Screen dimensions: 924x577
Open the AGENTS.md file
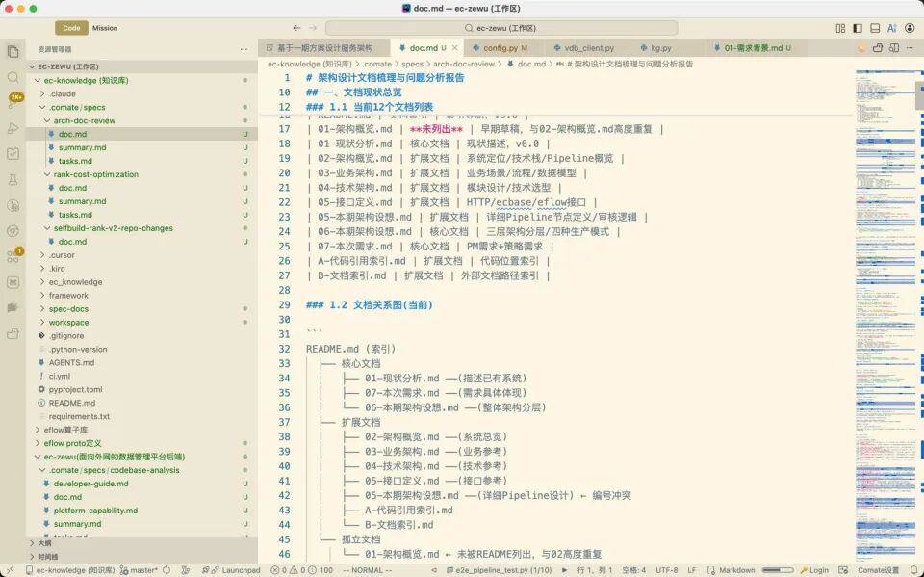point(71,362)
